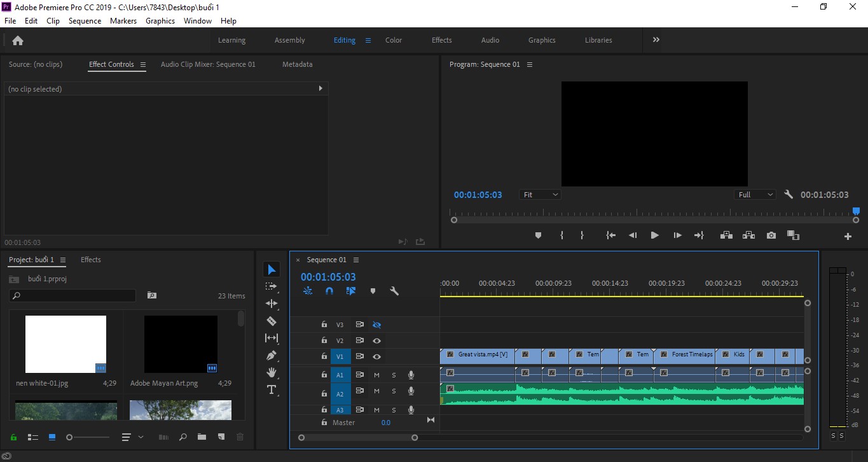
Task: Toggle the V1 track lock
Action: tap(324, 357)
